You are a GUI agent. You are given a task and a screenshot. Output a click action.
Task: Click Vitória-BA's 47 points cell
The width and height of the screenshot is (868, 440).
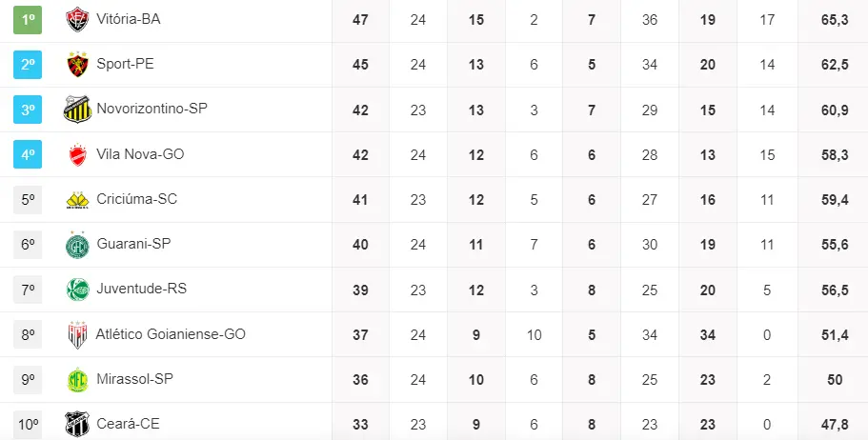(x=360, y=19)
